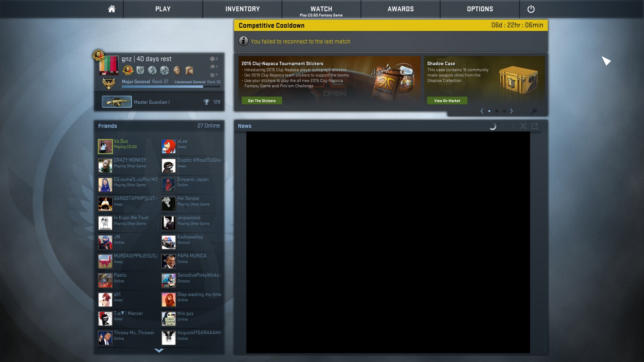Select the third banner page dot
644x362 pixels.
504,111
